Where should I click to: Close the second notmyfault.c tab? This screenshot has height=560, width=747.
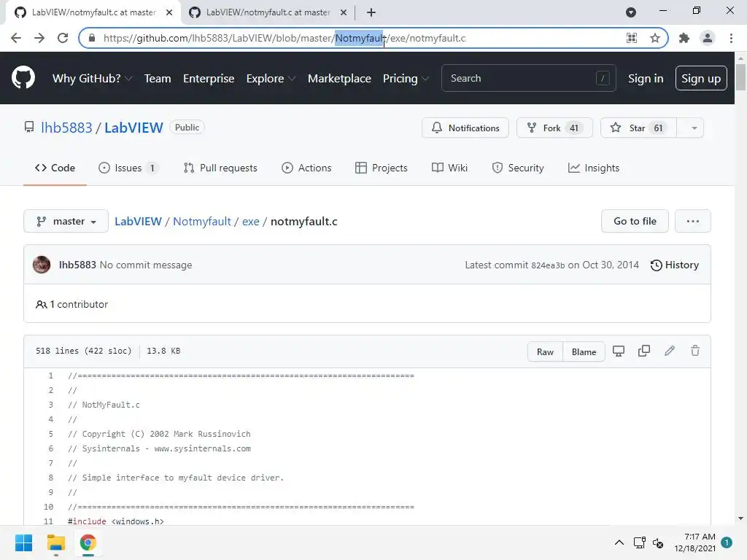[344, 13]
